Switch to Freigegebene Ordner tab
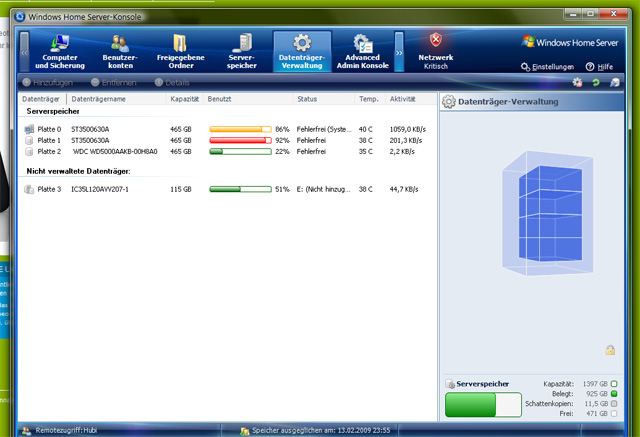Screen dimensions: 640x437 click(x=180, y=52)
